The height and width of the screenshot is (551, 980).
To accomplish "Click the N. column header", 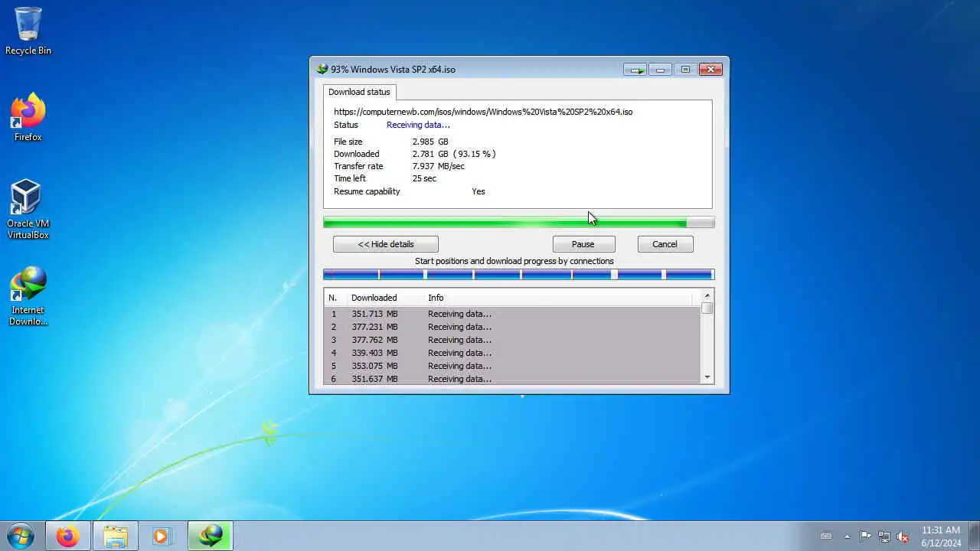I will tap(335, 298).
